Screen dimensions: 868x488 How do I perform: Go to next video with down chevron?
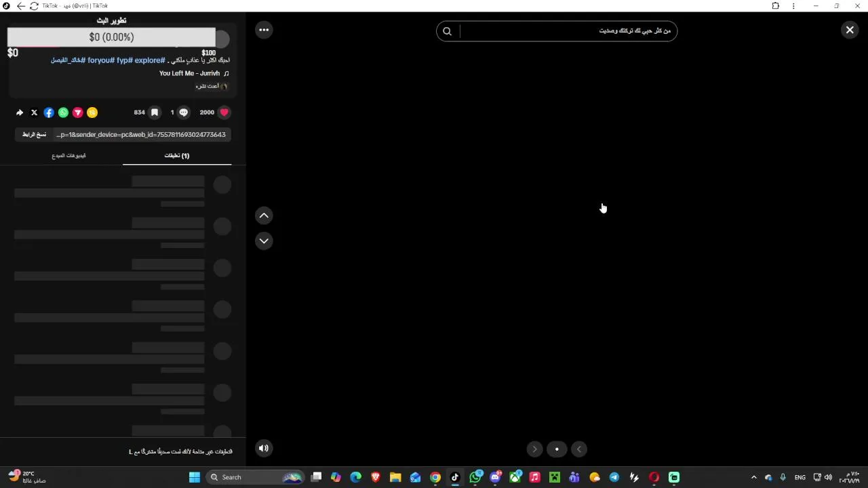(x=264, y=241)
